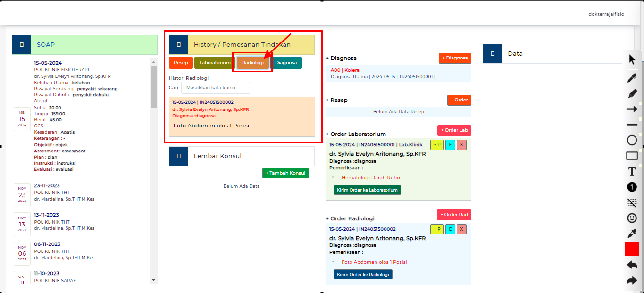Select the blur pixelate tool
The image size is (644, 293).
[x=632, y=202]
